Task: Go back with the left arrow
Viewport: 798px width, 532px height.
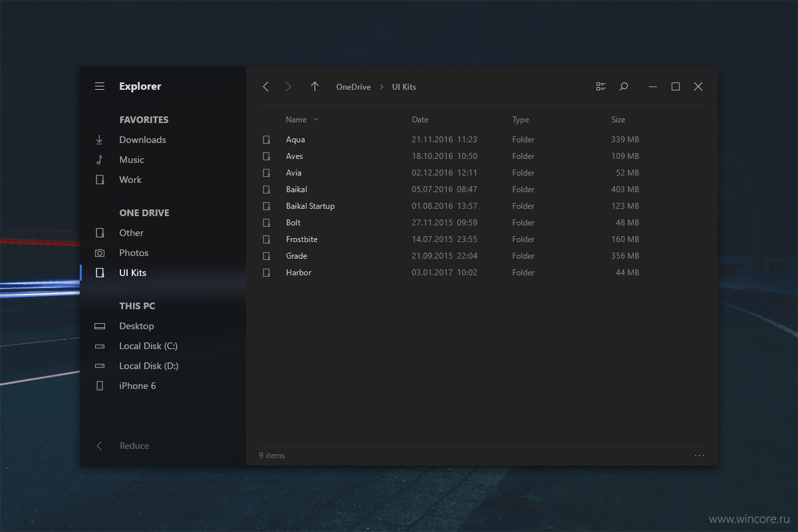Action: [x=266, y=86]
